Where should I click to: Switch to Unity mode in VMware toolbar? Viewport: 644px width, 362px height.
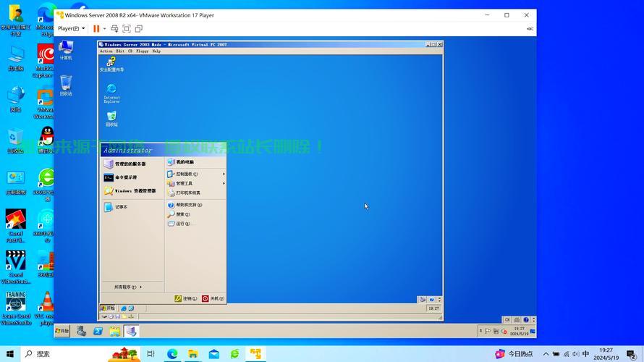[139, 29]
